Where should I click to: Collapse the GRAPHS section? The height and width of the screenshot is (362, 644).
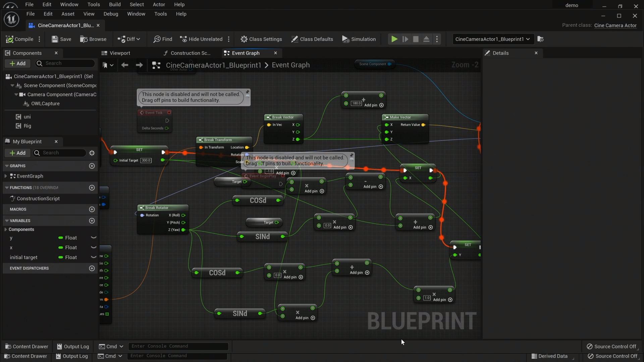click(x=7, y=166)
